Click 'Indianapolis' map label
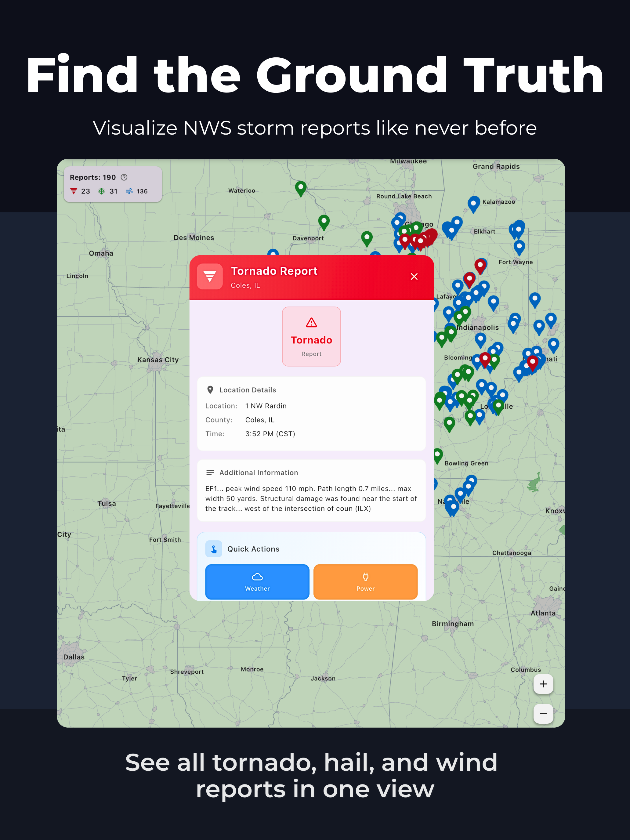Viewport: 630px width, 840px height. tap(478, 327)
